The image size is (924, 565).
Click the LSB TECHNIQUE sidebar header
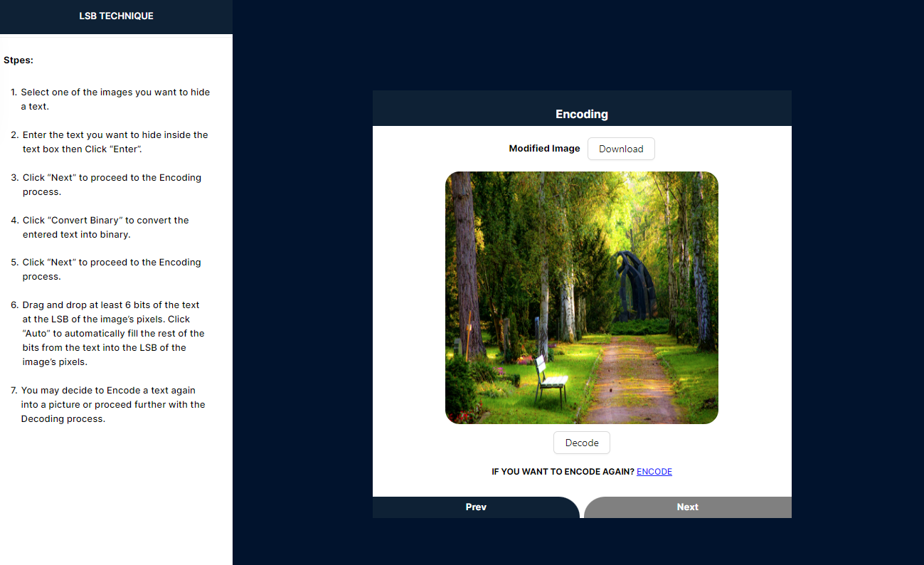click(x=116, y=16)
